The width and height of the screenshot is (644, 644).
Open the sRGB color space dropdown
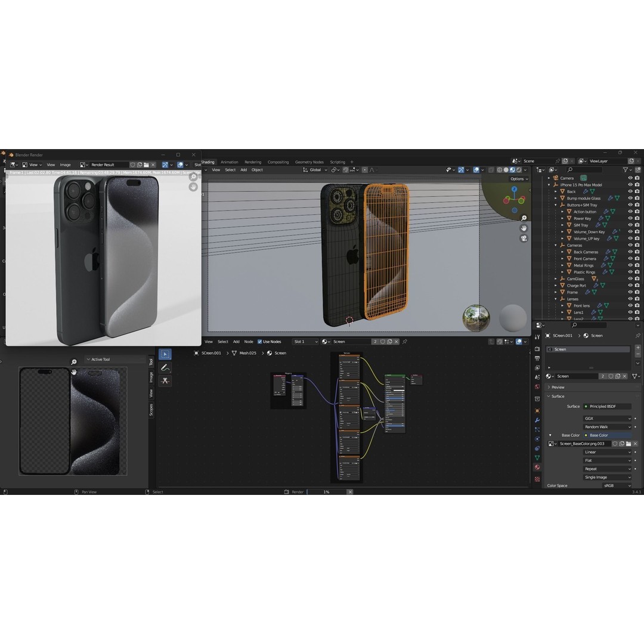tap(617, 485)
